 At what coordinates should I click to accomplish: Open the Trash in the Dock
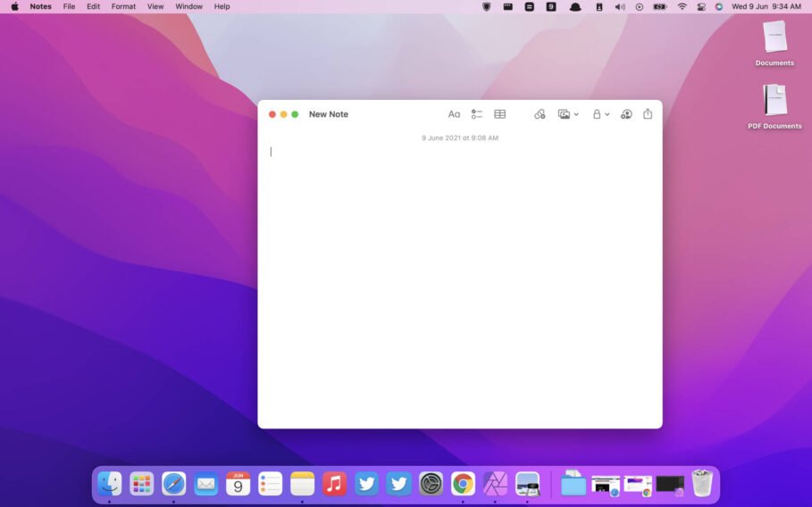(702, 483)
